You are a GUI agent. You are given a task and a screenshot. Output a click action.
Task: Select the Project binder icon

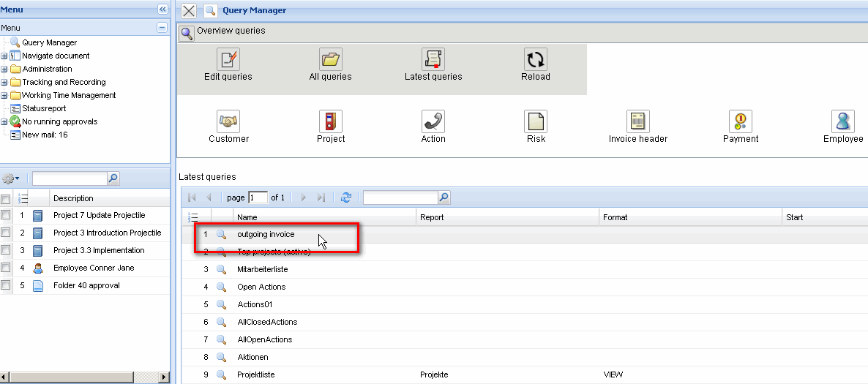tap(331, 121)
